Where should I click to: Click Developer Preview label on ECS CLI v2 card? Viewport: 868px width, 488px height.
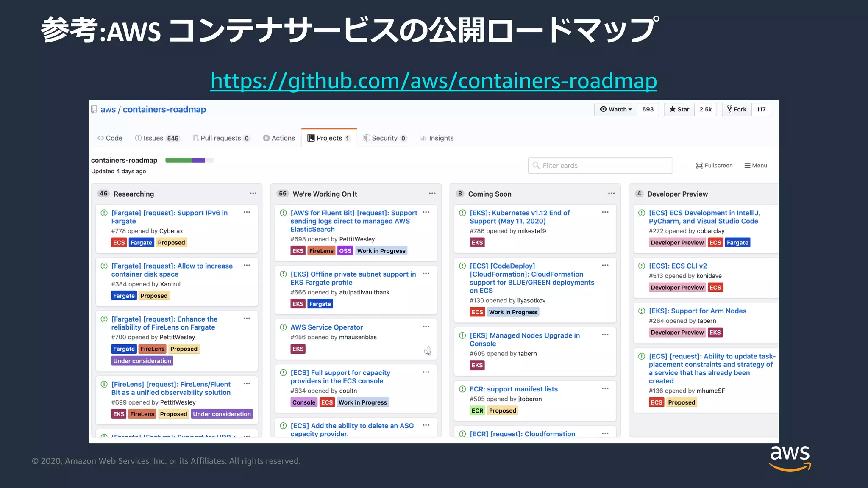pos(677,288)
